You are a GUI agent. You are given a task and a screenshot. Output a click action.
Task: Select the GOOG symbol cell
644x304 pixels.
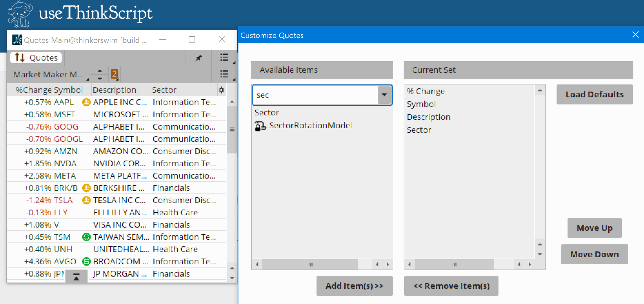[66, 127]
